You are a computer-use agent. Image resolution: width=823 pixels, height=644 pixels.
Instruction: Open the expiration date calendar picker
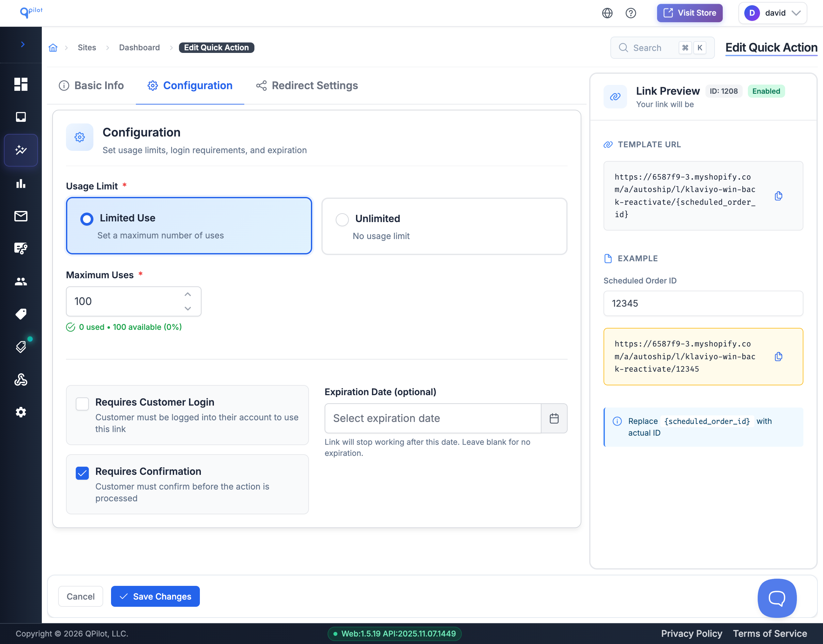pos(554,418)
